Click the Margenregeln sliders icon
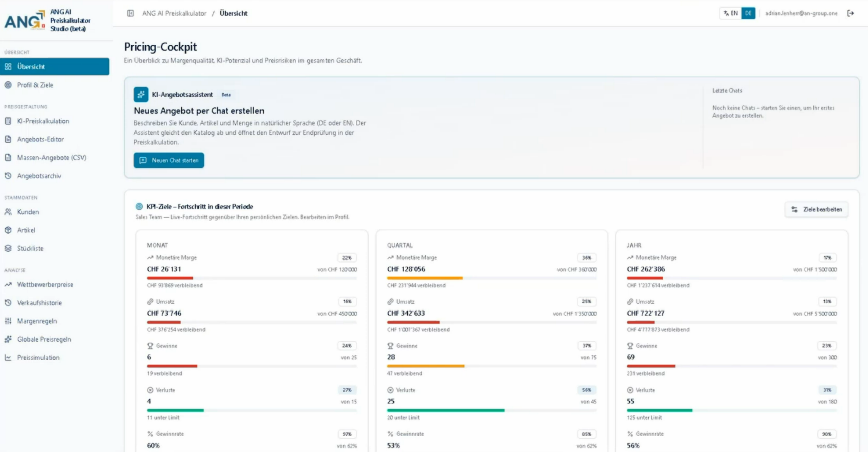Image resolution: width=868 pixels, height=452 pixels. click(x=8, y=321)
